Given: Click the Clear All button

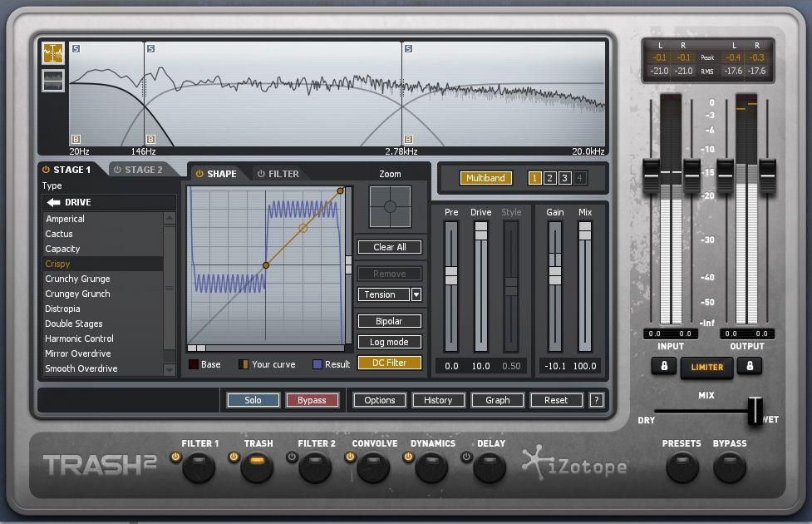Looking at the screenshot, I should coord(390,247).
